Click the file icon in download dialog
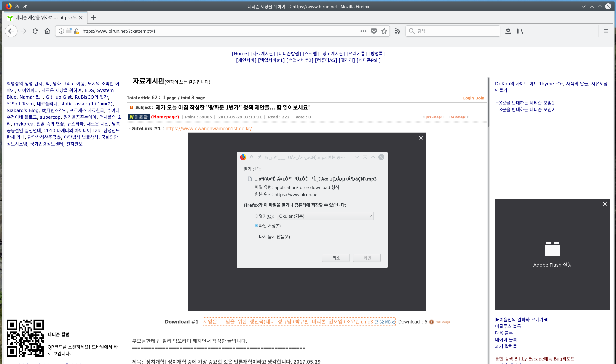The width and height of the screenshot is (616, 364). [x=250, y=179]
